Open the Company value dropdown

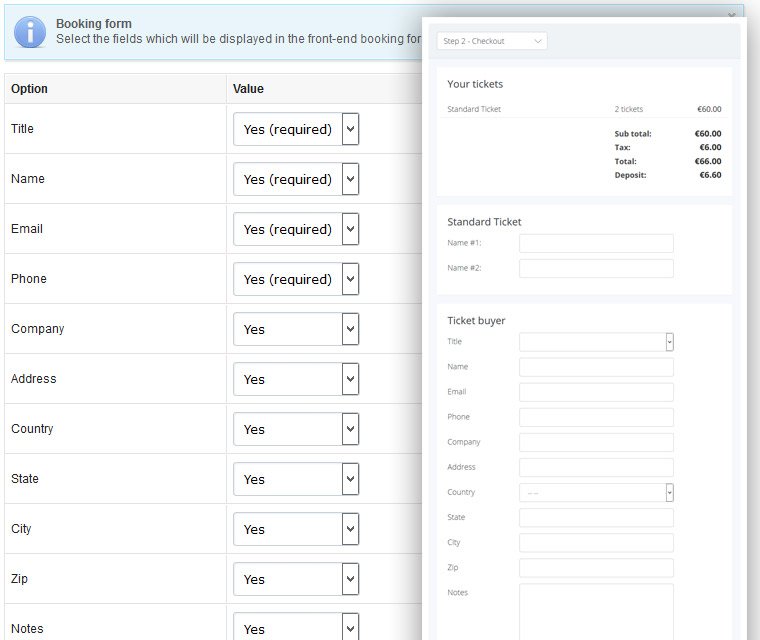coord(296,329)
